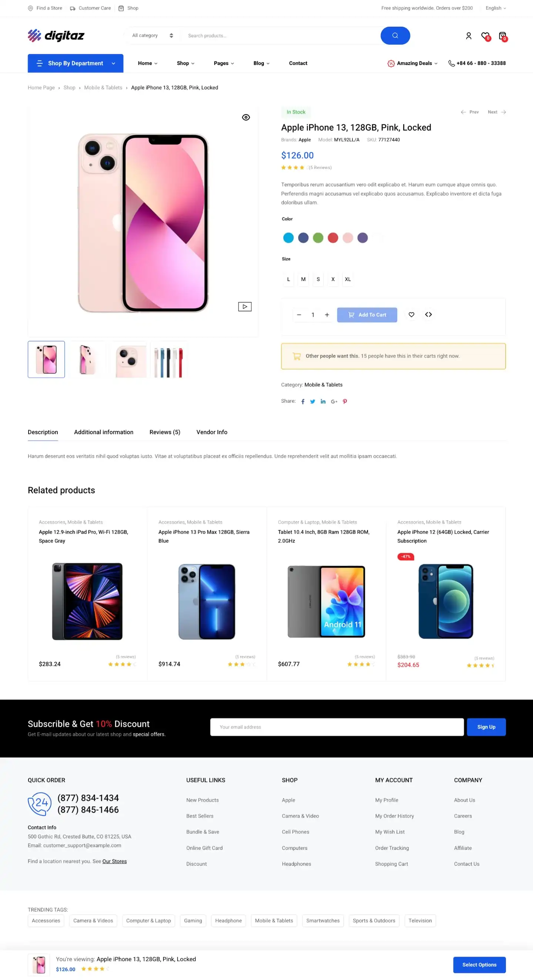This screenshot has height=980, width=533.
Task: Increase quantity with the plus button
Action: pos(327,315)
